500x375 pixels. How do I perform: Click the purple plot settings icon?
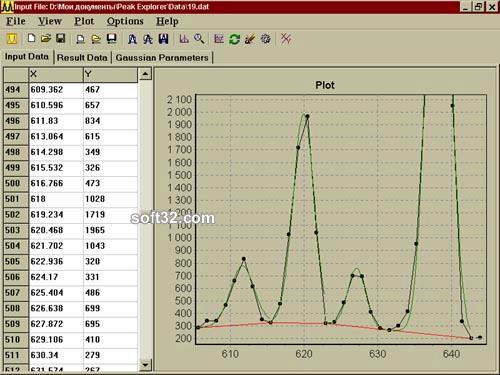click(219, 39)
